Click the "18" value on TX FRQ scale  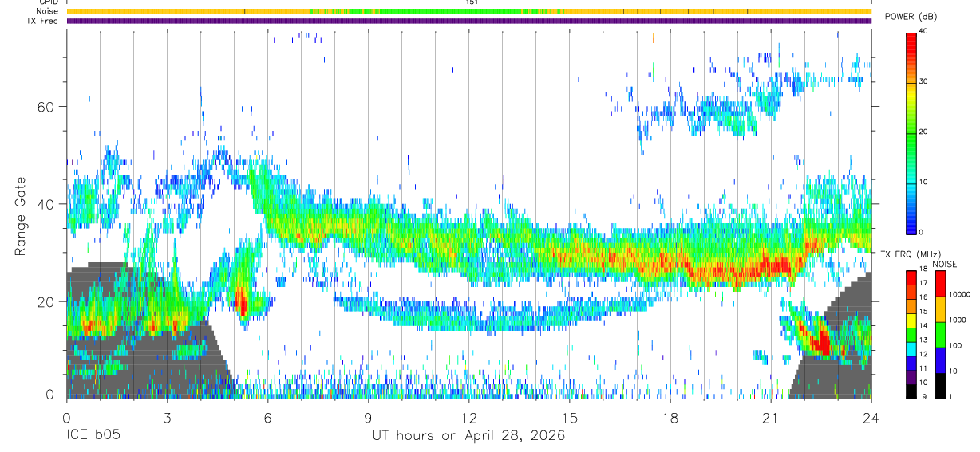point(924,269)
